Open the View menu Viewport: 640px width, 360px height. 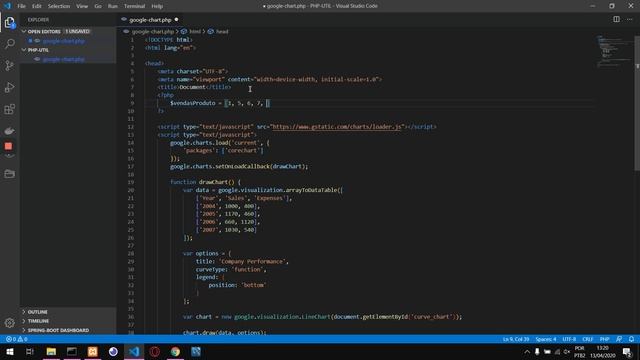(82, 6)
